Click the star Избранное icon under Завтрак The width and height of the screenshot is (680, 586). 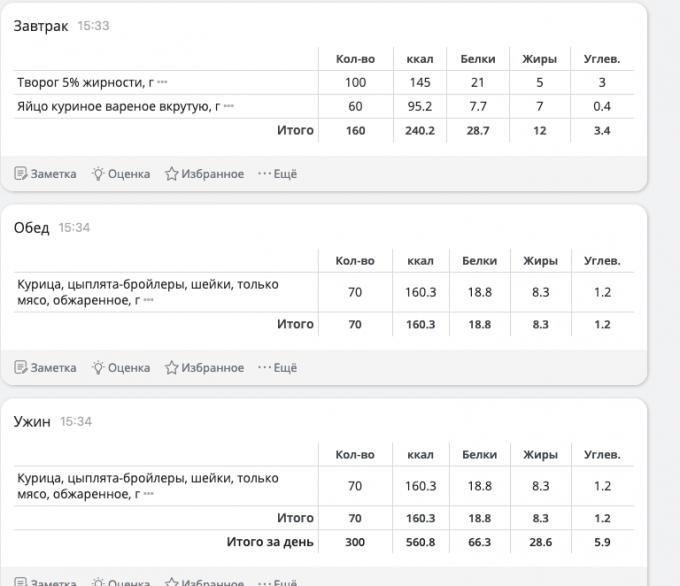(x=171, y=174)
